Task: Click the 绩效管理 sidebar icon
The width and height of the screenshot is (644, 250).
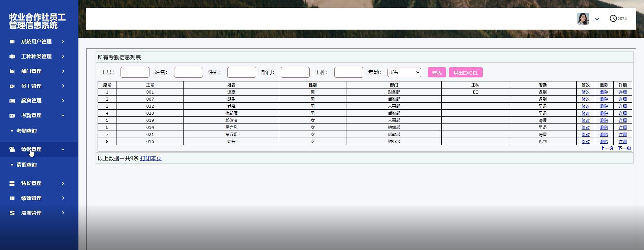Action: 12,198
